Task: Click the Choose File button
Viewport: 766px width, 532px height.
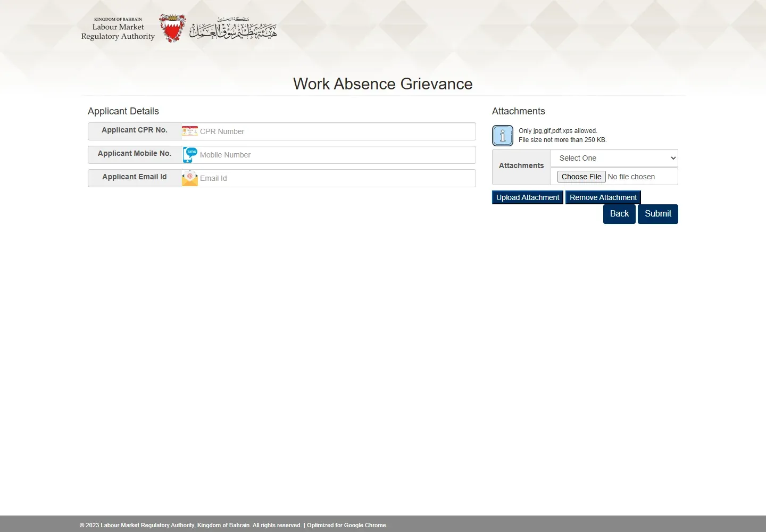Action: point(581,177)
